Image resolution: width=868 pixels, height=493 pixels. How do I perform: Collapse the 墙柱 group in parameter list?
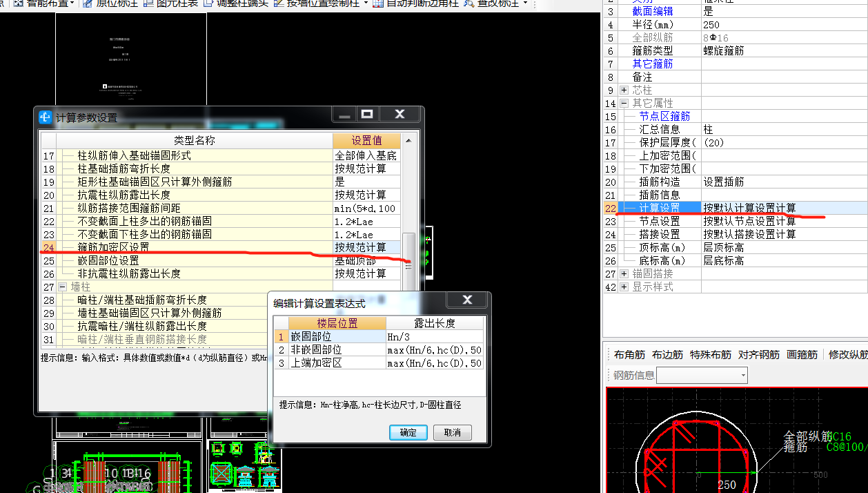pos(62,287)
